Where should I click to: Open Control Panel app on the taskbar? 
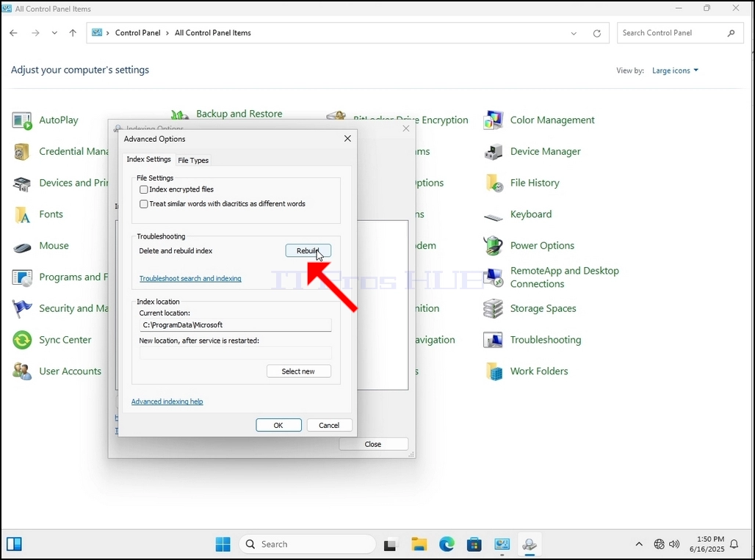pyautogui.click(x=502, y=544)
